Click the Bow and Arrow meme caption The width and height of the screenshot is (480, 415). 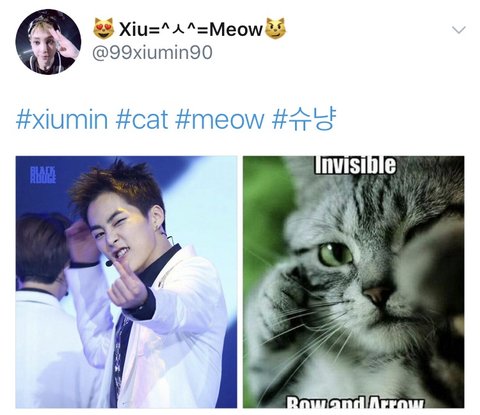pos(355,402)
